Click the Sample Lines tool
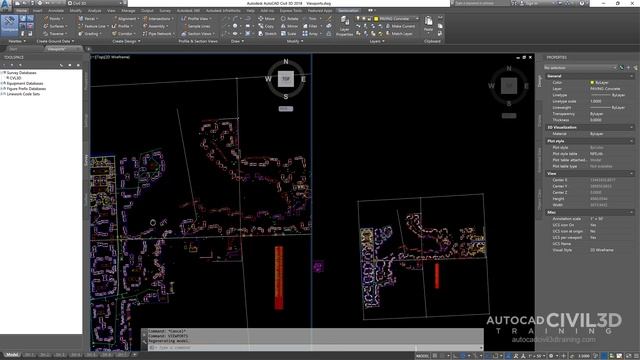 tap(197, 26)
